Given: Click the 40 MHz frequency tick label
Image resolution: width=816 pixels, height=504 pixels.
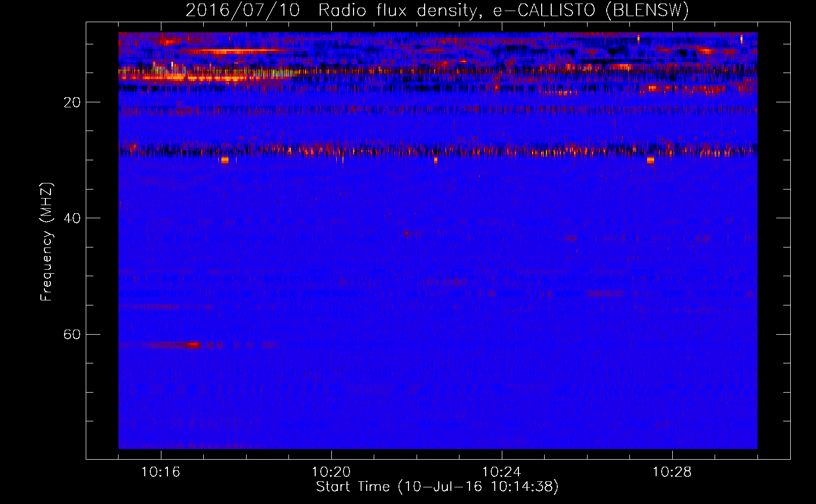Looking at the screenshot, I should point(72,218).
